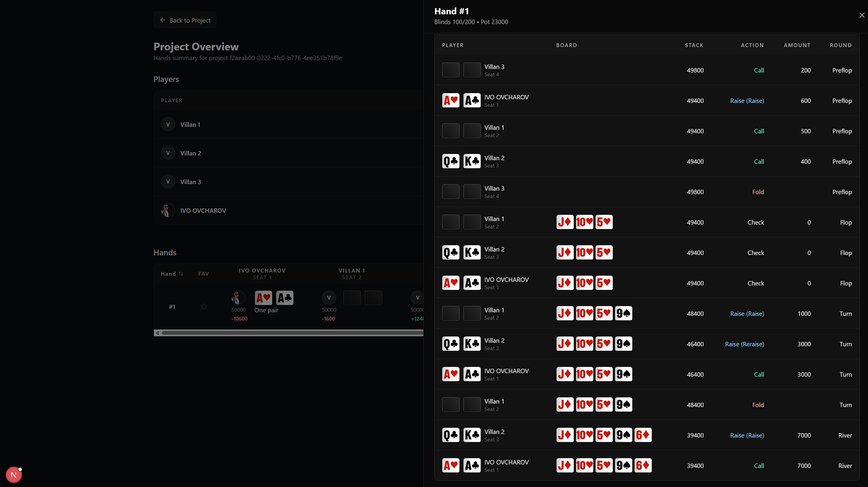
Task: Click the Villan 3 avatar in Players list
Action: (x=168, y=182)
